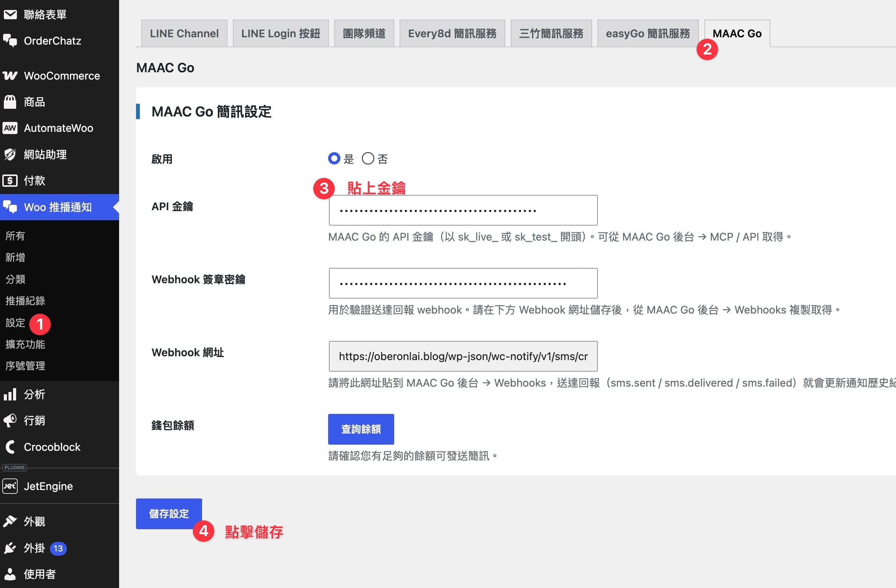Open the Every8d 簡訊服務 tab
This screenshot has height=588, width=896.
point(452,33)
